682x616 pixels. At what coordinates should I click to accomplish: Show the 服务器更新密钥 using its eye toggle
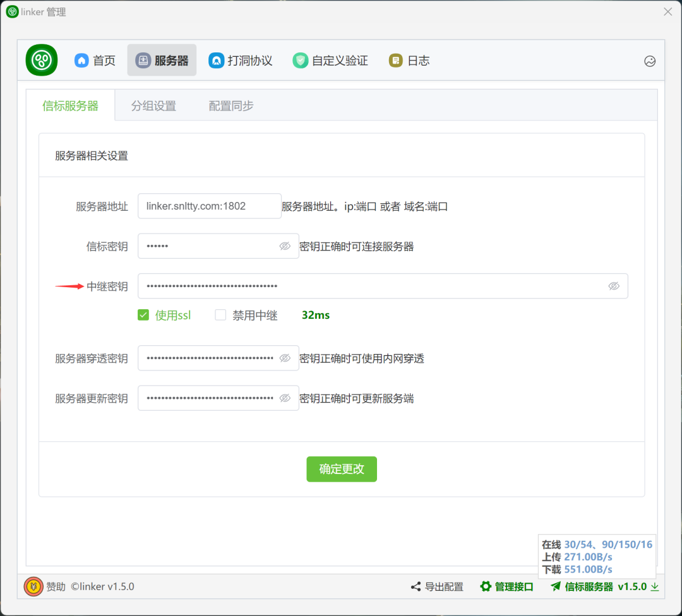point(285,398)
